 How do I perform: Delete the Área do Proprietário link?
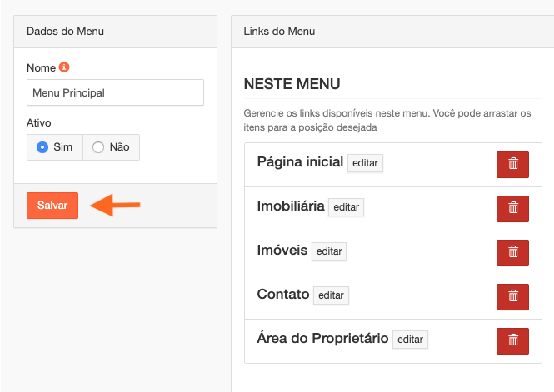point(512,340)
